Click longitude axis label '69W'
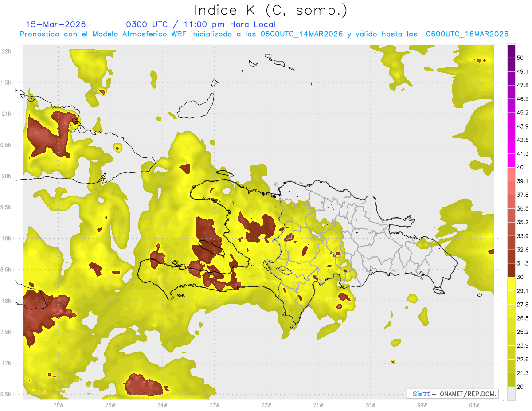This screenshot has width=532, height=411. 422,405
